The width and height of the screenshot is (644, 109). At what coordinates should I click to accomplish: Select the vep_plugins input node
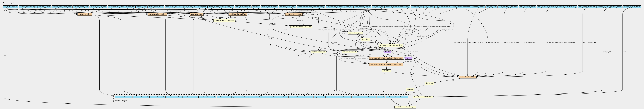coord(429,7)
